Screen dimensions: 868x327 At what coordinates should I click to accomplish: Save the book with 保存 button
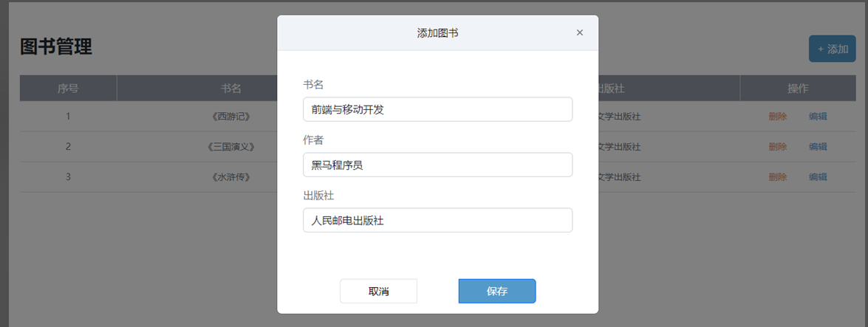(x=496, y=291)
